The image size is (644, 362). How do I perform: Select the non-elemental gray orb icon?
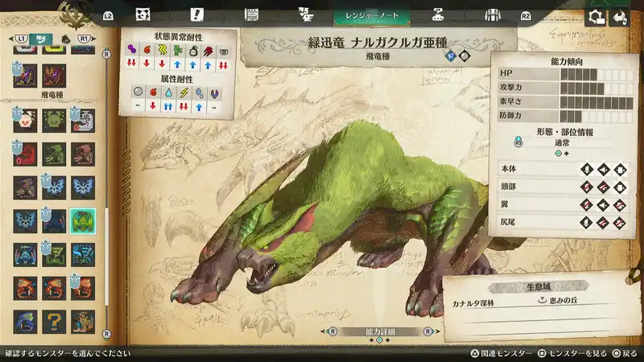(138, 91)
